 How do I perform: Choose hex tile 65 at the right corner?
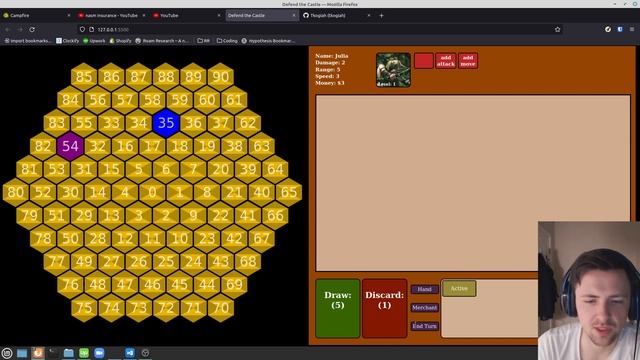289,192
